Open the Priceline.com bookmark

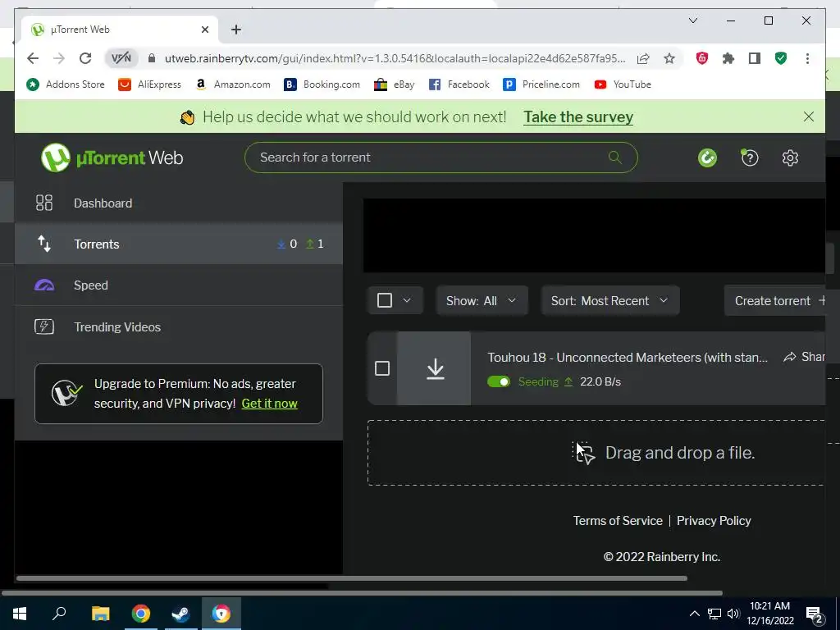541,84
